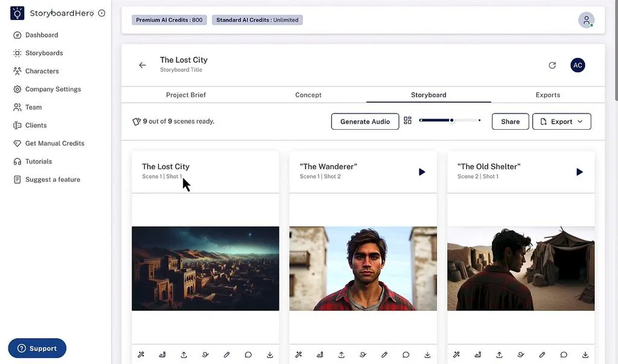Collapse sidebar using circle icon beside StoryboardHero
Viewport: 618px width, 364px height.
click(x=101, y=13)
